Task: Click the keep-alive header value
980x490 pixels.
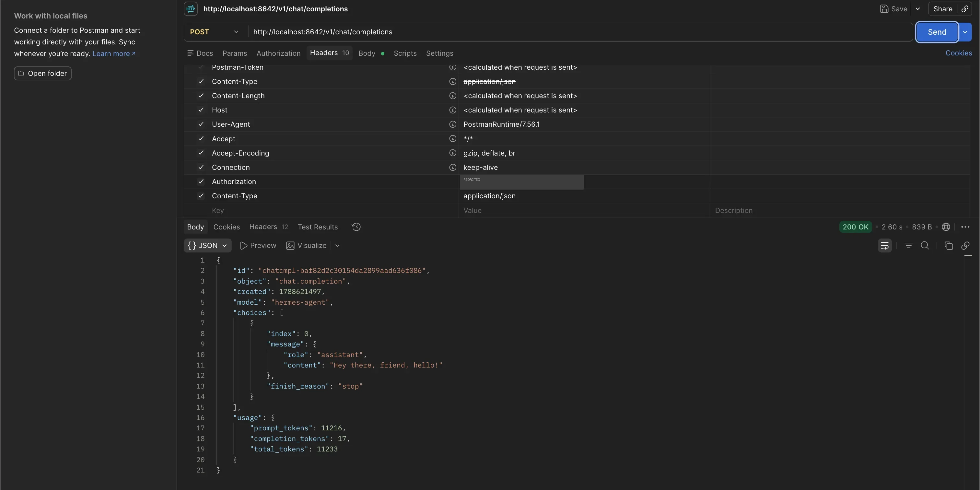Action: pos(480,168)
